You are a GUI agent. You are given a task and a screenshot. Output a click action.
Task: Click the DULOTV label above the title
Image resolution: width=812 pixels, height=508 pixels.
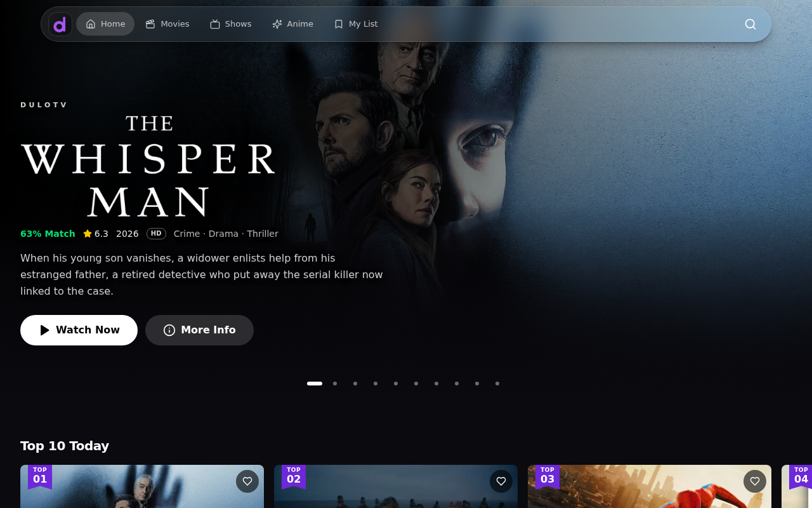click(x=44, y=105)
